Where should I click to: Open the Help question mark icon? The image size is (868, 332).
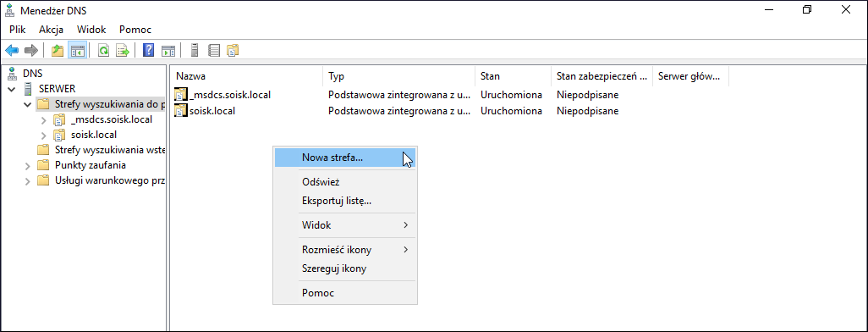click(148, 51)
